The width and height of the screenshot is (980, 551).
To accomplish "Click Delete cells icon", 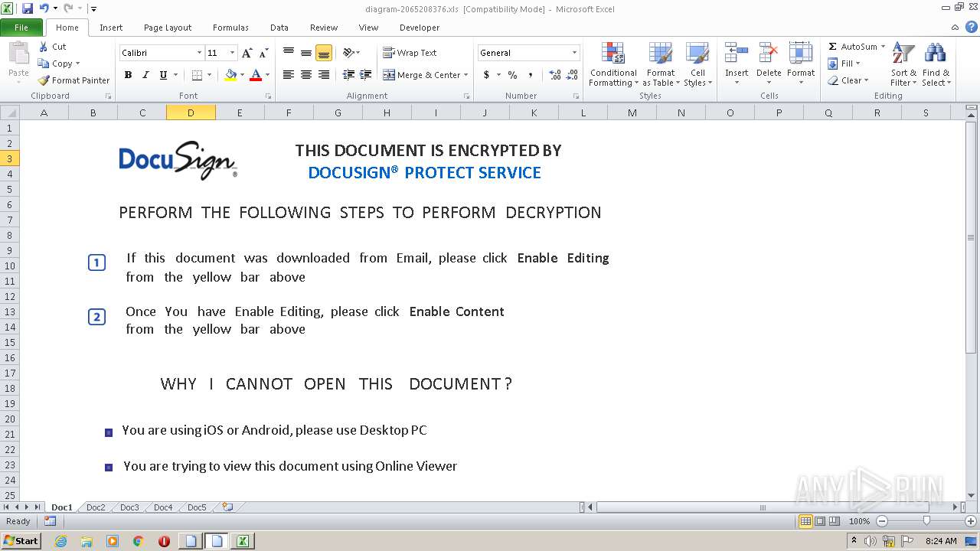I will pos(769,54).
